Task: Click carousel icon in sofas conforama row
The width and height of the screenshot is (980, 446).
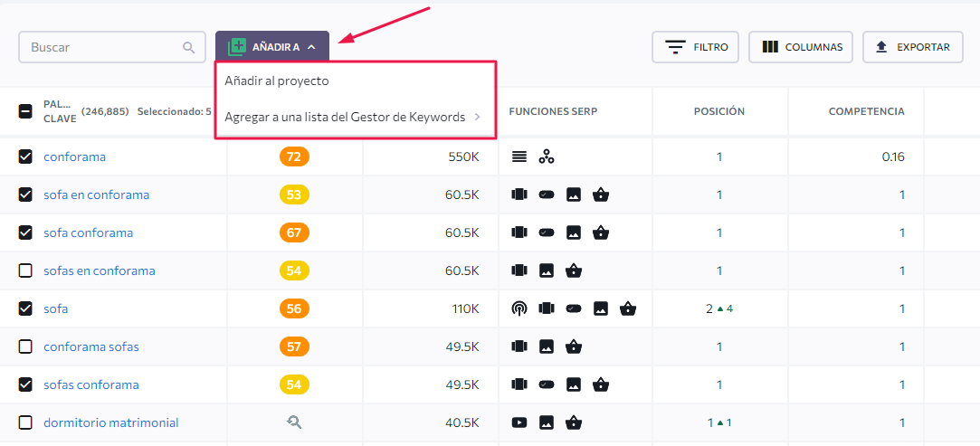Action: point(519,384)
